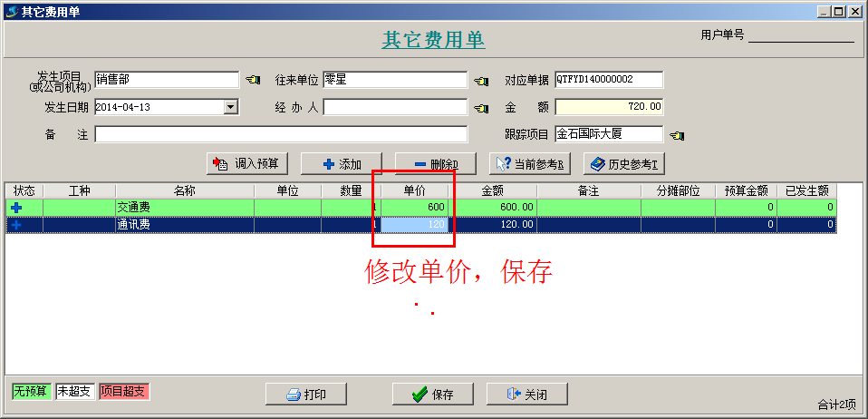The image size is (868, 419).
Task: Click the blue plus status icon in 通讯费 row
Action: 17,225
